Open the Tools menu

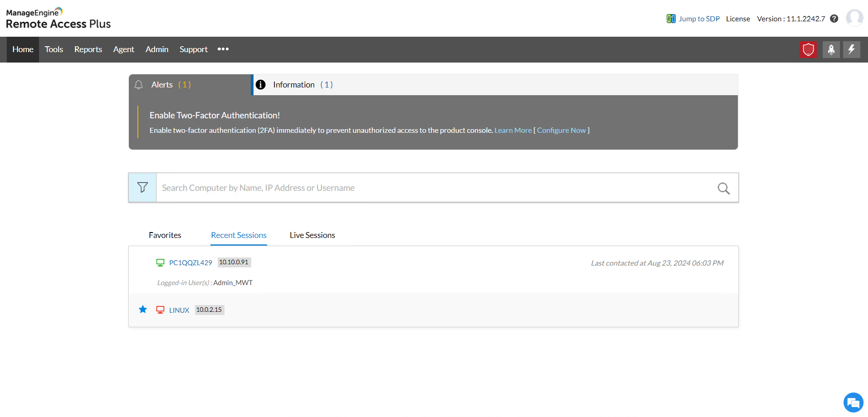[x=54, y=49]
